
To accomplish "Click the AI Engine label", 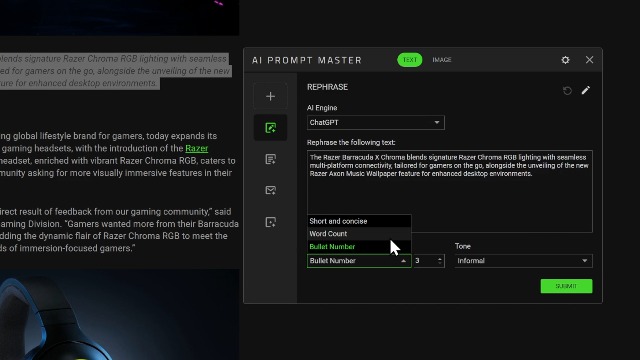I will pos(322,108).
